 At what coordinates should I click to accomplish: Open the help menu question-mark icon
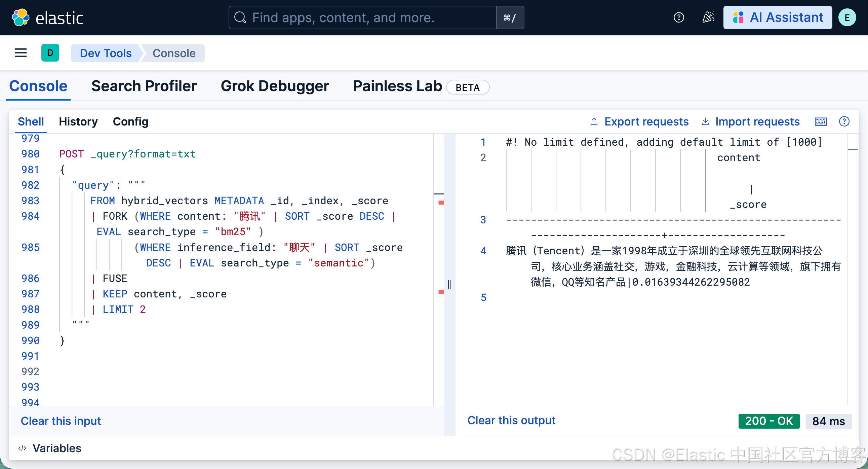(x=679, y=17)
